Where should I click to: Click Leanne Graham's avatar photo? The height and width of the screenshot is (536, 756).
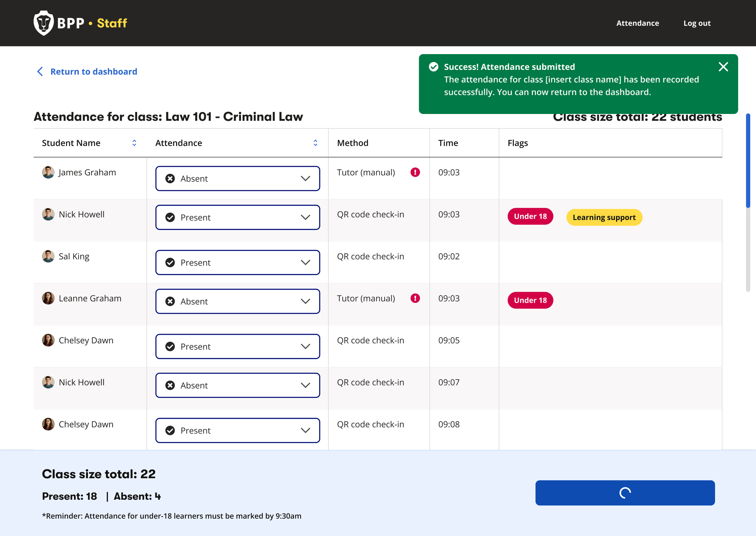coord(48,298)
